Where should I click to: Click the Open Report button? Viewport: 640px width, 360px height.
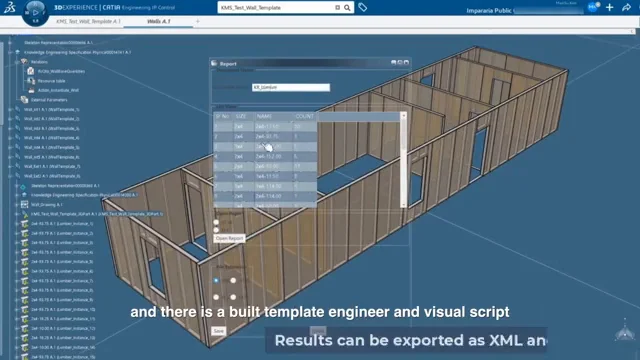click(x=229, y=238)
